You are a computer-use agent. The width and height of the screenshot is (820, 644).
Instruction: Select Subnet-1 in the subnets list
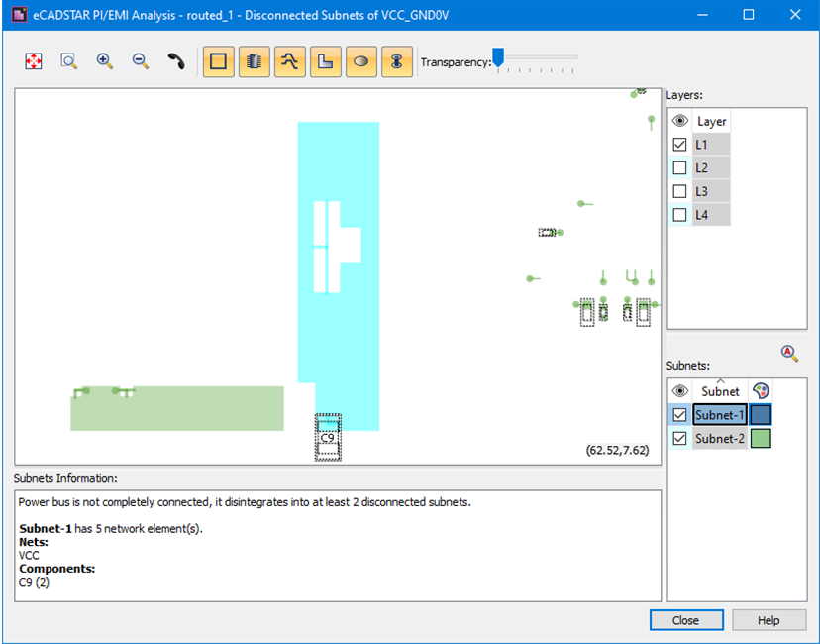(720, 415)
